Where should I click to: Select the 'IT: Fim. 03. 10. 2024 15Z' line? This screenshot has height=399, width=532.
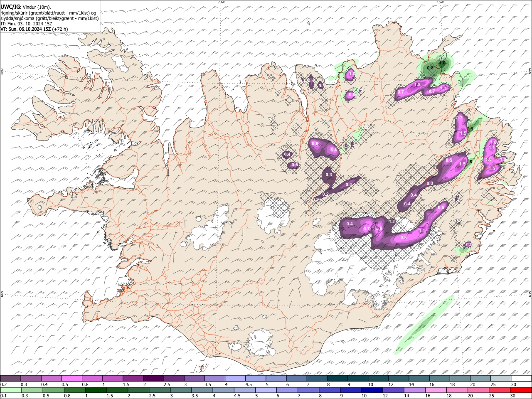point(26,24)
